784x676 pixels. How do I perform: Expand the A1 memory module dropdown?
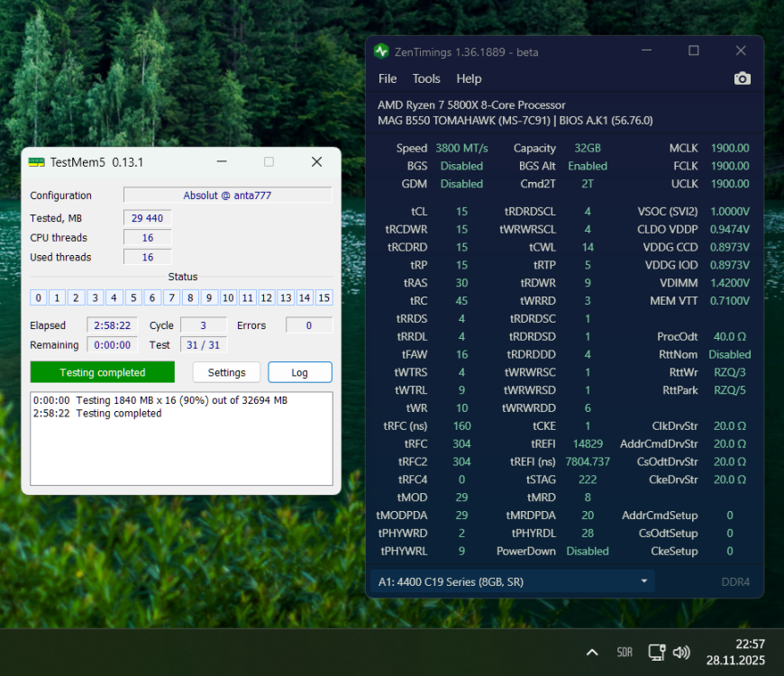[x=644, y=581]
